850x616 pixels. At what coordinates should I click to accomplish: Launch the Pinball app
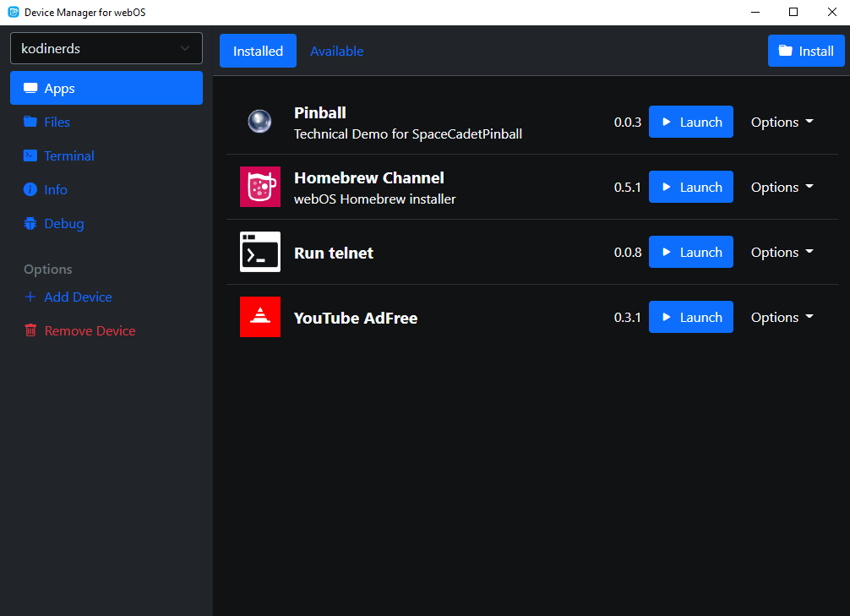coord(690,122)
